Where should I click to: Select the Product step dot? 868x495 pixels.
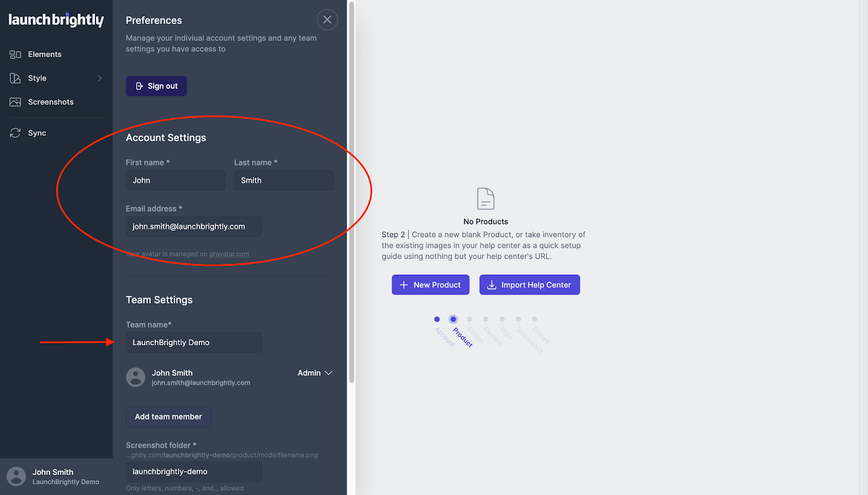click(x=453, y=319)
